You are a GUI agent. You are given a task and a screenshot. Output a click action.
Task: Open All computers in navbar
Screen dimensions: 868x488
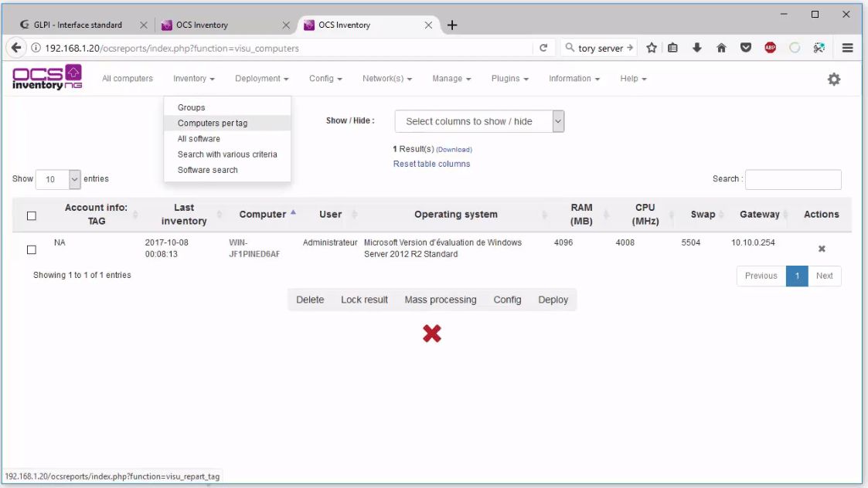[128, 79]
